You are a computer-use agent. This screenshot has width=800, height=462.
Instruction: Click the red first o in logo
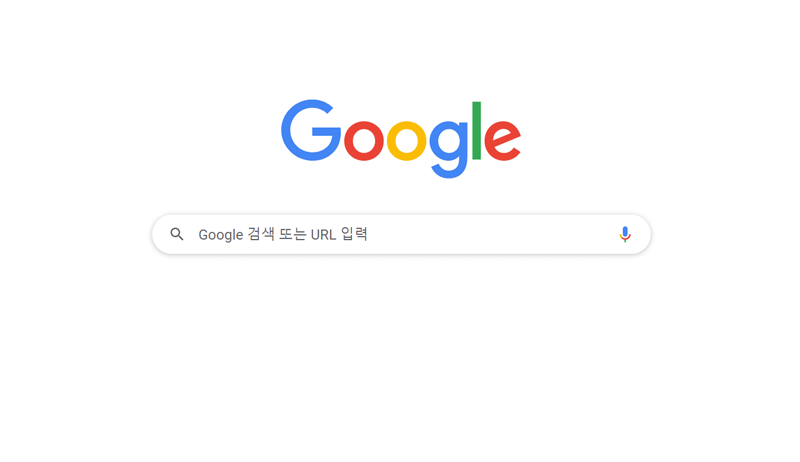point(364,141)
